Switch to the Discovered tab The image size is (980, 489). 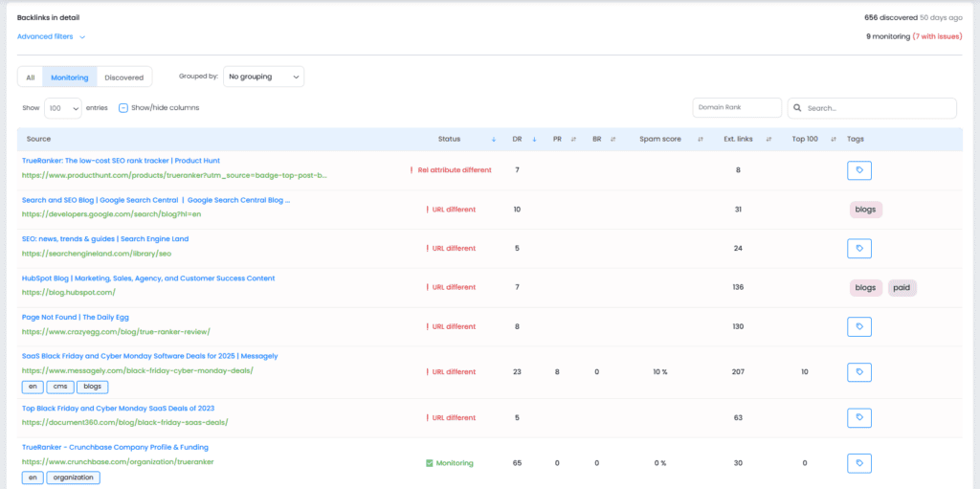point(124,78)
